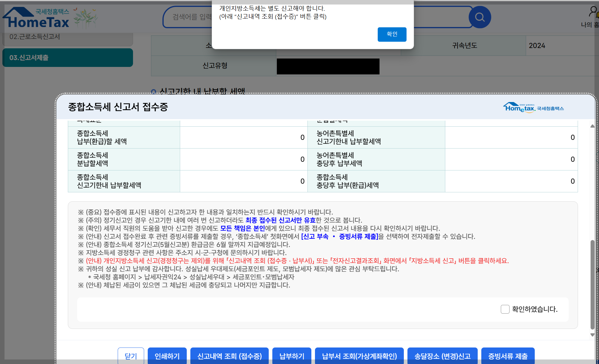Click 송달장소 (변경)신고 button

coord(442,356)
